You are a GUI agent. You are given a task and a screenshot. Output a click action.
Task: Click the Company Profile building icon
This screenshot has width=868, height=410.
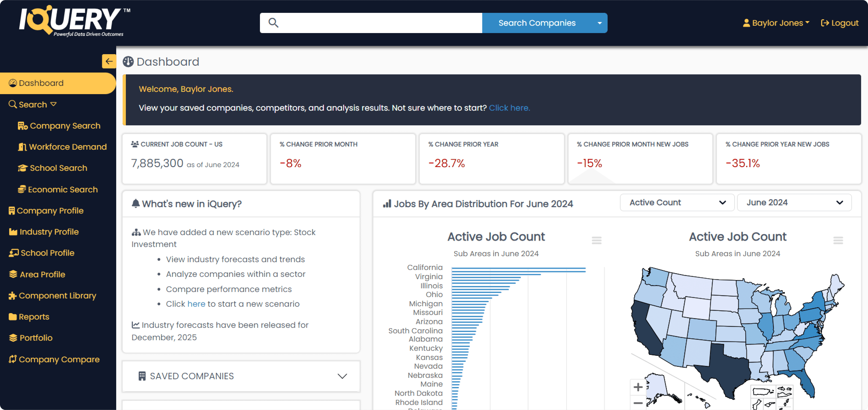point(11,211)
